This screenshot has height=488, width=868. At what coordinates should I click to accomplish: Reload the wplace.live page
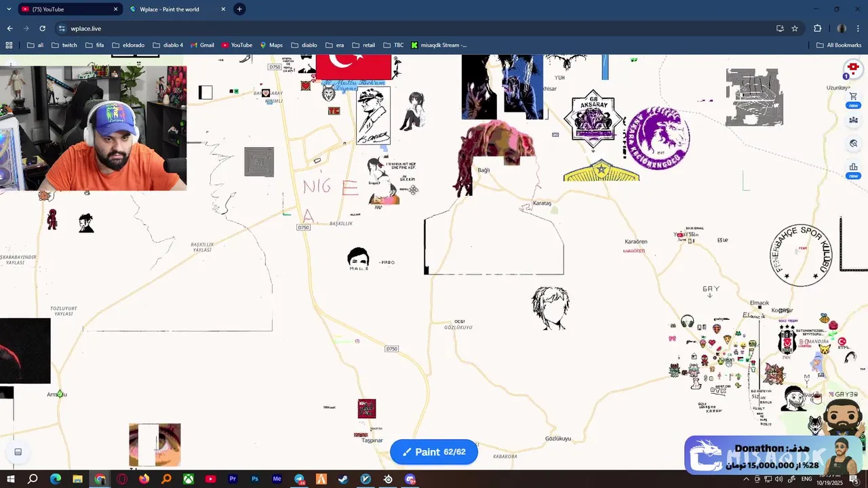pyautogui.click(x=42, y=28)
